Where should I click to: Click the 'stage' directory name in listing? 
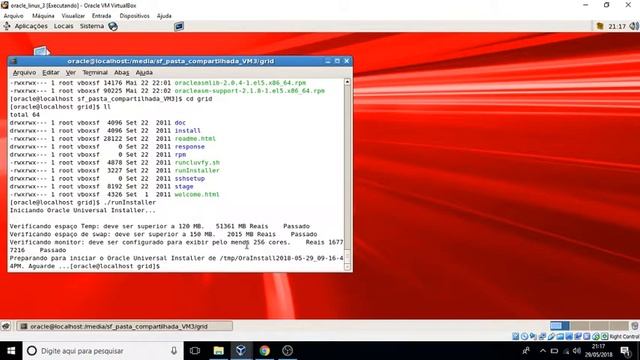184,187
